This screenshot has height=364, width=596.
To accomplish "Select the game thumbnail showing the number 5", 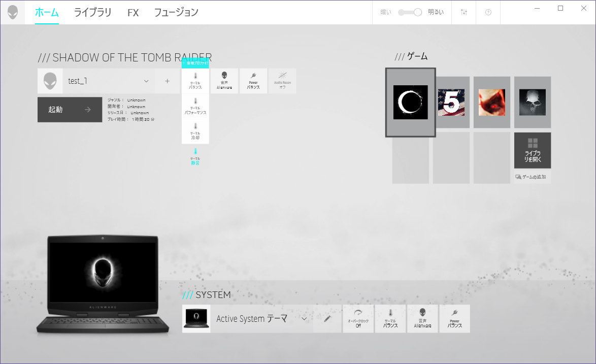I will pyautogui.click(x=451, y=102).
